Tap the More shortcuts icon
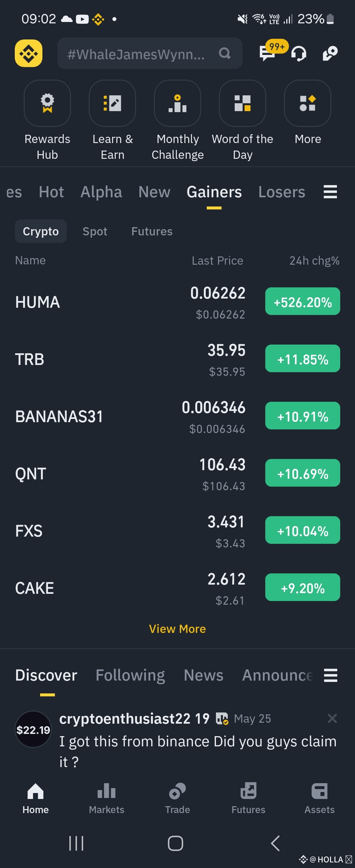The width and height of the screenshot is (355, 868). [x=308, y=103]
